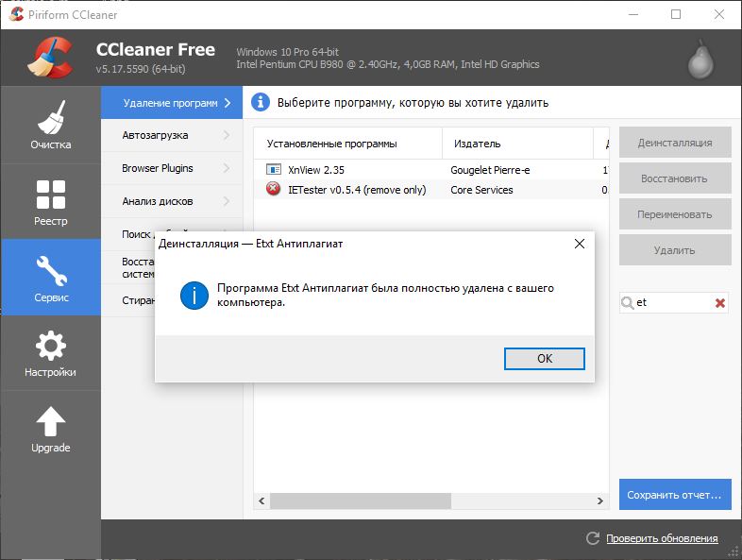Click horizontal scrollbar left arrow

[x=261, y=501]
